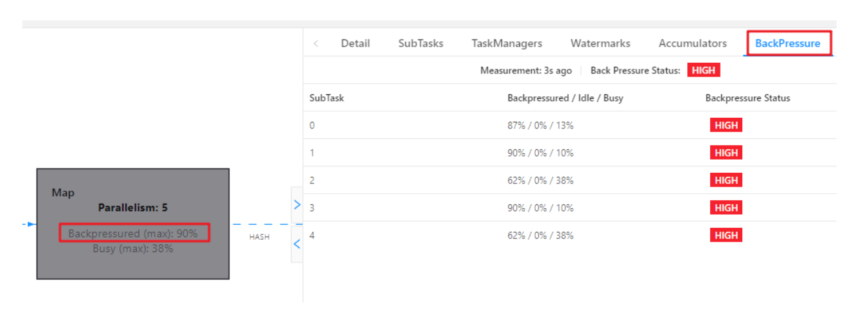This screenshot has height=311, width=868.
Task: Go to the TaskManagers tab
Action: pos(506,44)
